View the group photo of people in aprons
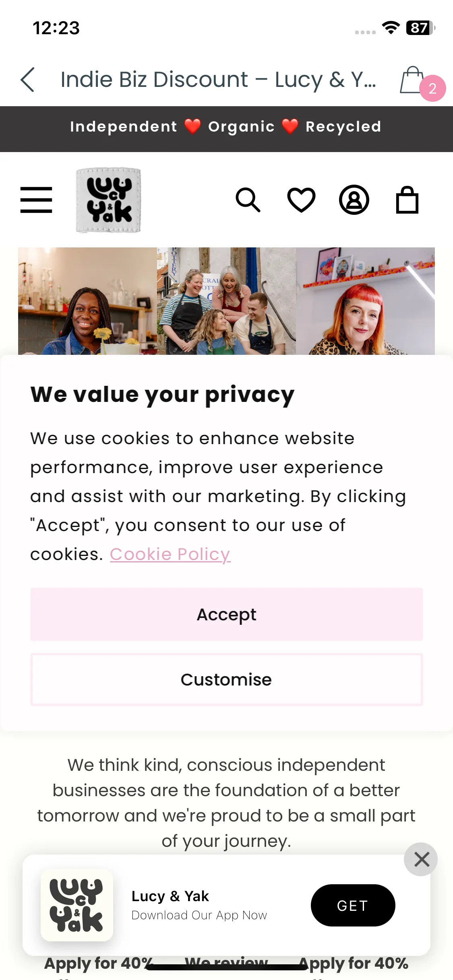453x980 pixels. [226, 301]
